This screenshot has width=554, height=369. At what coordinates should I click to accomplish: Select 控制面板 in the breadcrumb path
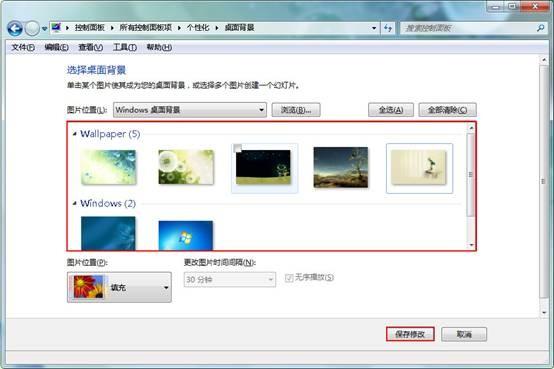pos(90,28)
